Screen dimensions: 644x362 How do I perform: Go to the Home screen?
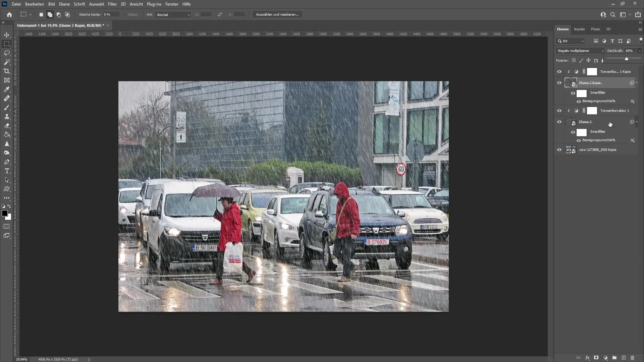coord(9,14)
